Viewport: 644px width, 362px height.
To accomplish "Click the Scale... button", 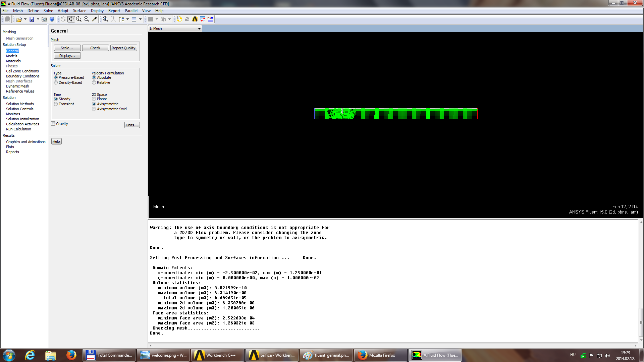I will (67, 48).
